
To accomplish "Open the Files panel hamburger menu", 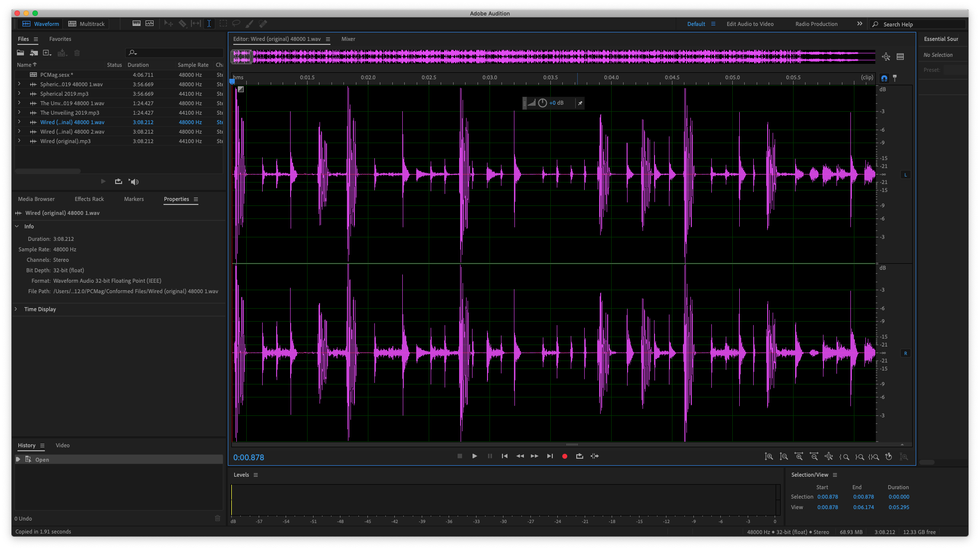I will (x=36, y=39).
